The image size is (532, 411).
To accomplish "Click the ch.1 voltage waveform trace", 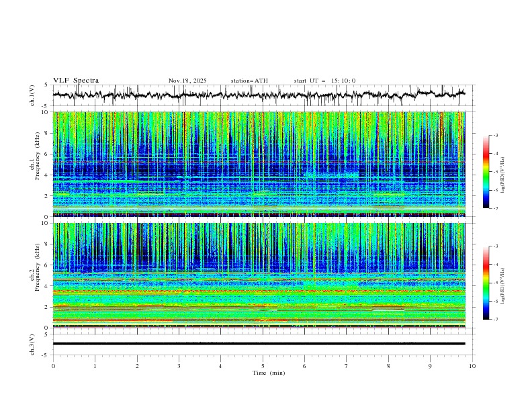I will pos(259,95).
